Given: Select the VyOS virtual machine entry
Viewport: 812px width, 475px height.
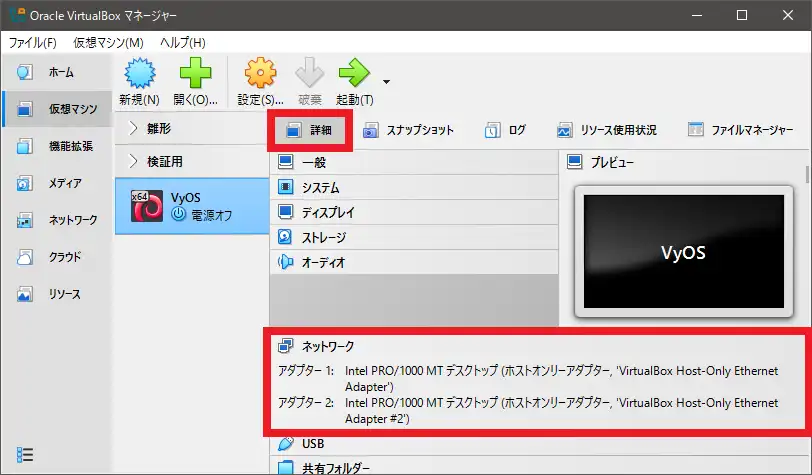Looking at the screenshot, I should coord(192,206).
